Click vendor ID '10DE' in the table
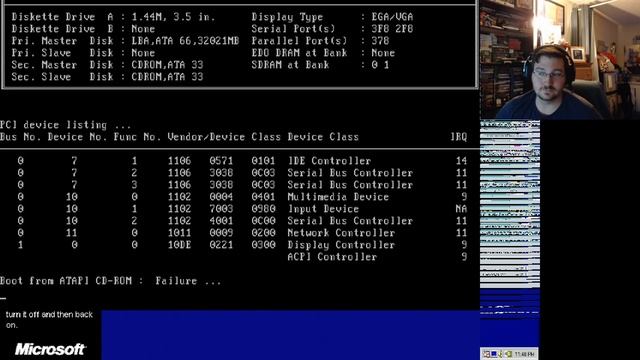This screenshot has width=640, height=360. [179, 245]
